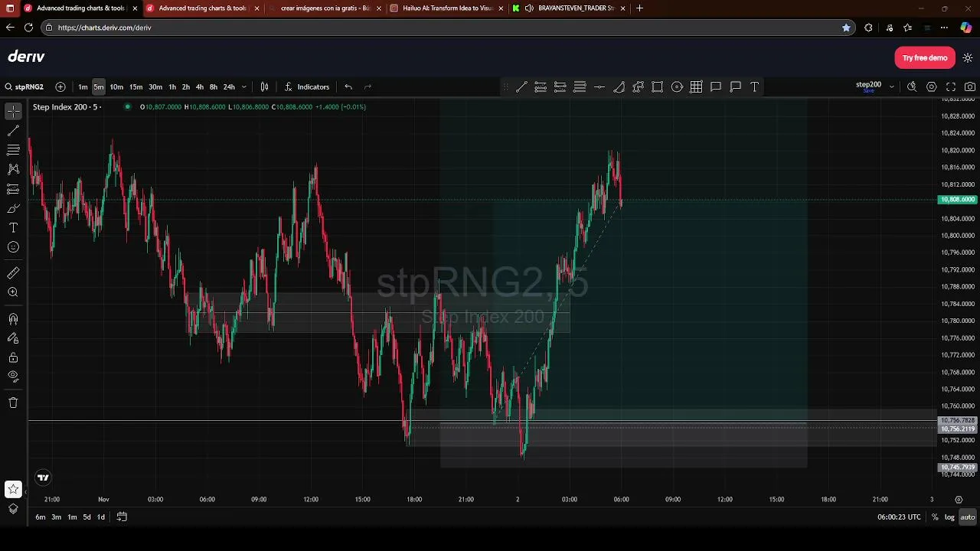Toggle light/dark theme sun icon
This screenshot has width=980, height=551.
coord(968,57)
